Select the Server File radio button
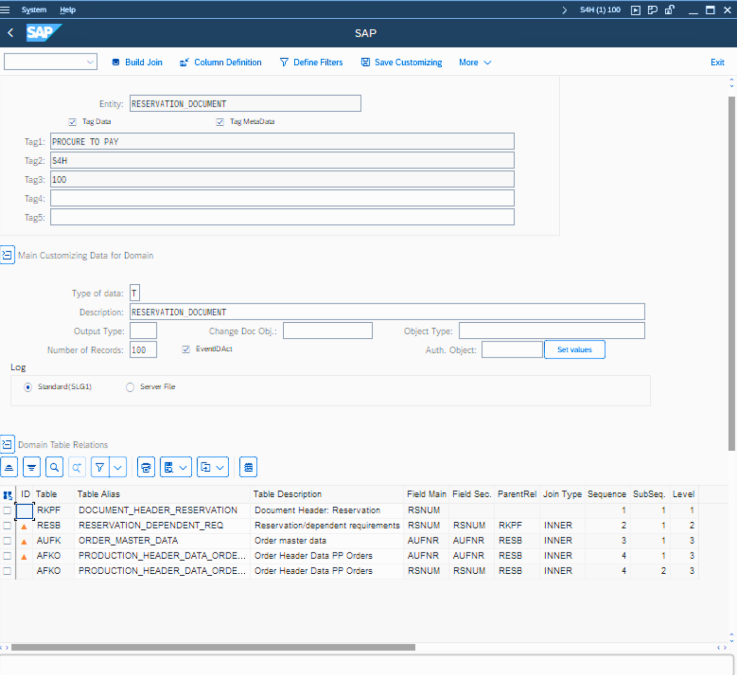Screen dimensions: 737x700 click(x=130, y=387)
